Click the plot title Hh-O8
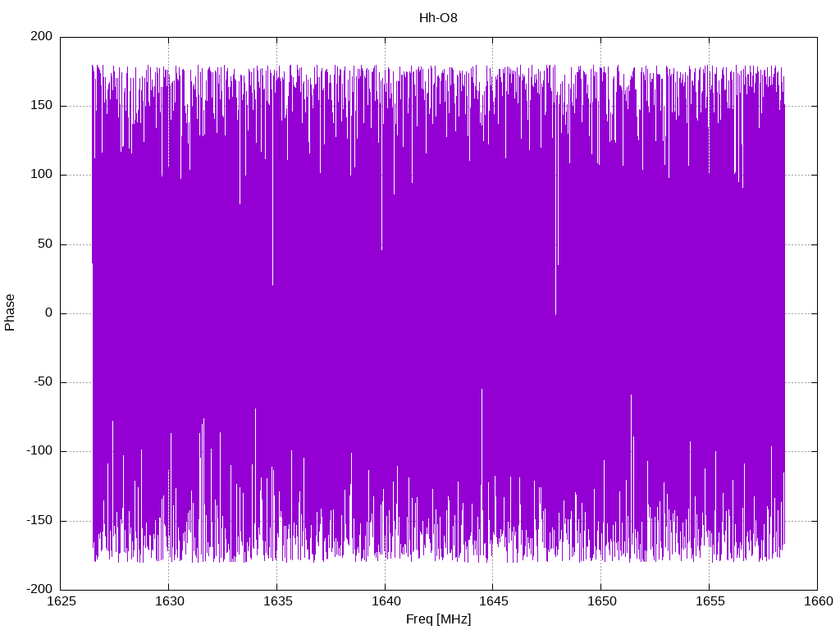The height and width of the screenshot is (630, 840). (438, 18)
